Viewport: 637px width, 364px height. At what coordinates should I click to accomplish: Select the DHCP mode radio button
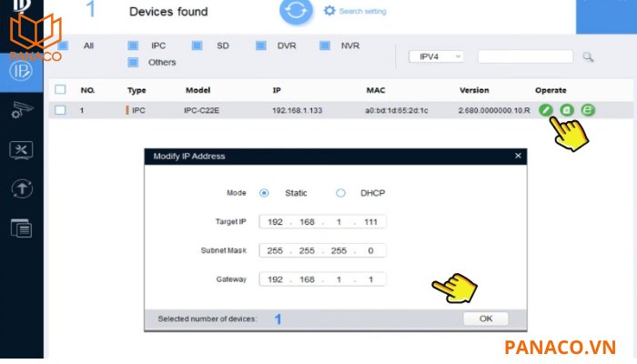pos(340,193)
